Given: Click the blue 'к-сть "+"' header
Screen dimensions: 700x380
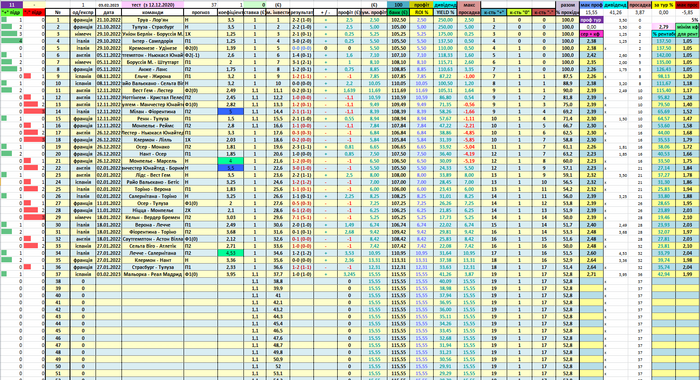Looking at the screenshot, I should 494,13.
